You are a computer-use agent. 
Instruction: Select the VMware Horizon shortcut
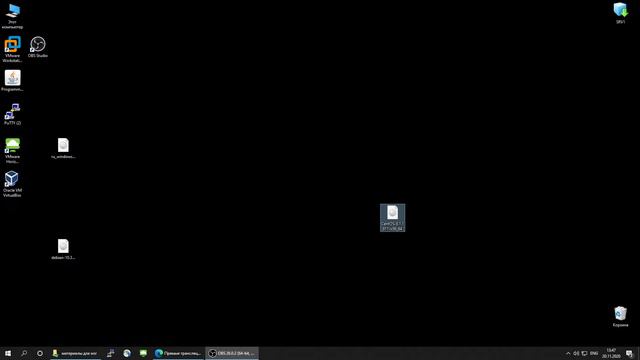pos(12,151)
